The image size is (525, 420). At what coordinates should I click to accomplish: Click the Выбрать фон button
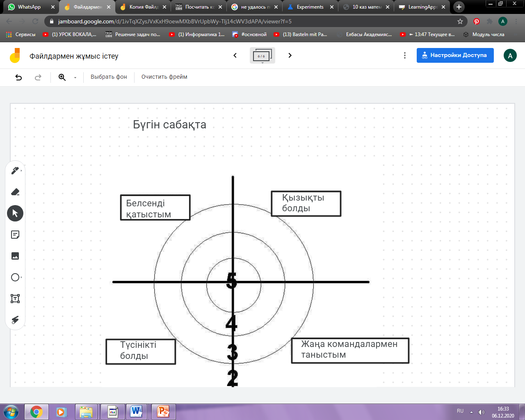tap(109, 77)
